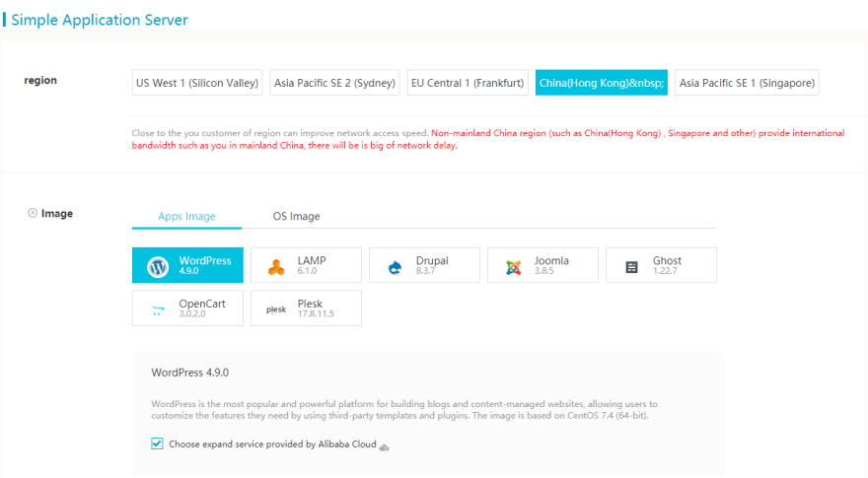Viewport: 868px width, 478px height.
Task: Click the WordPress 4.9.0 selected tile label
Action: 205,265
